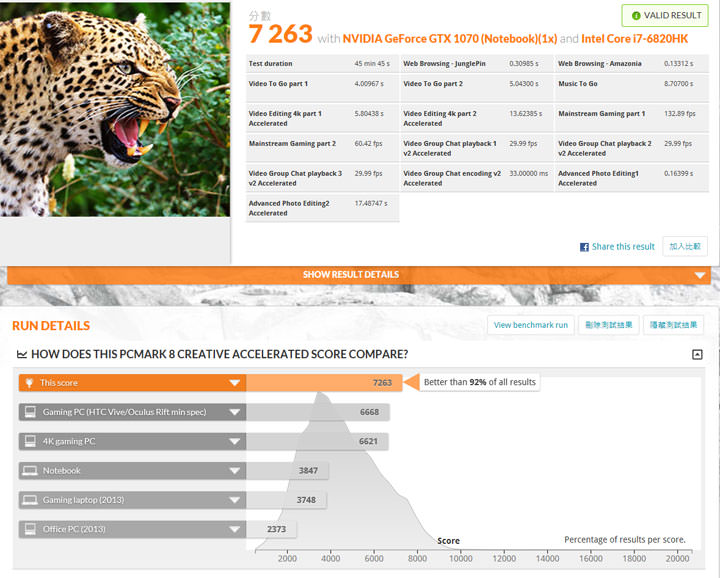Open the This score dropdown arrow

coord(235,383)
